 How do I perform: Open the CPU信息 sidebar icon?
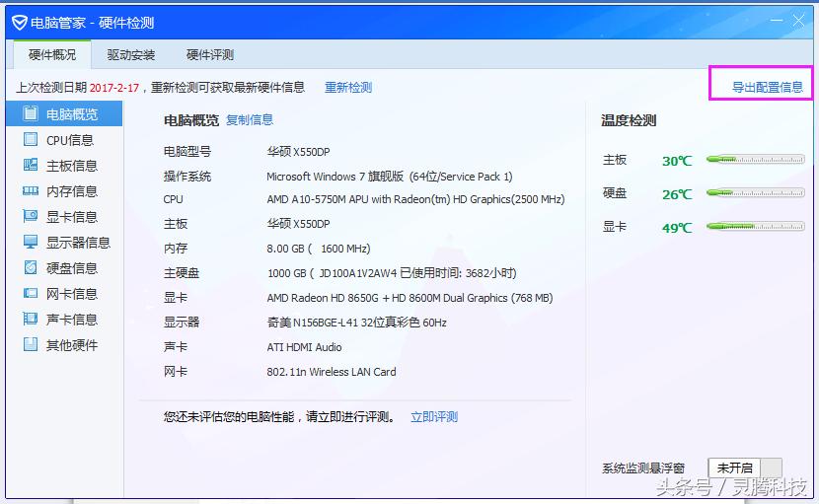31,139
